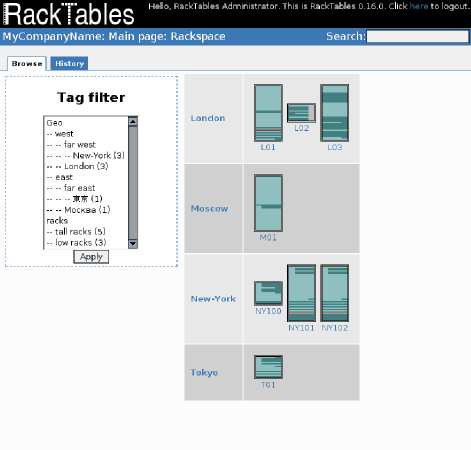The image size is (471, 450).
Task: Click the Apply button under tag filter
Action: [91, 257]
